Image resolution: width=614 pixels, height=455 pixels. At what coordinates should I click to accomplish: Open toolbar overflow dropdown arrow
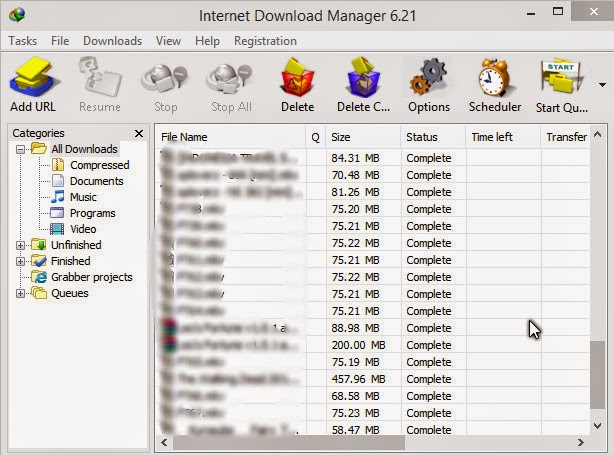click(602, 85)
